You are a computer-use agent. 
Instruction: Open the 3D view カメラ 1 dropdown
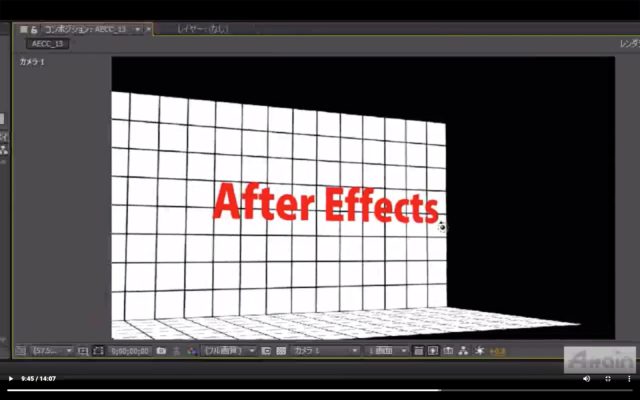point(325,351)
